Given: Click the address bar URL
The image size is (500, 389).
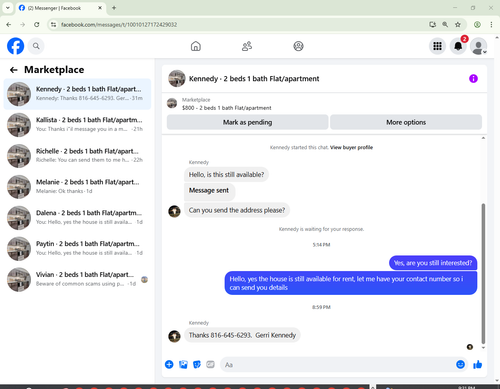Looking at the screenshot, I should click(119, 25).
